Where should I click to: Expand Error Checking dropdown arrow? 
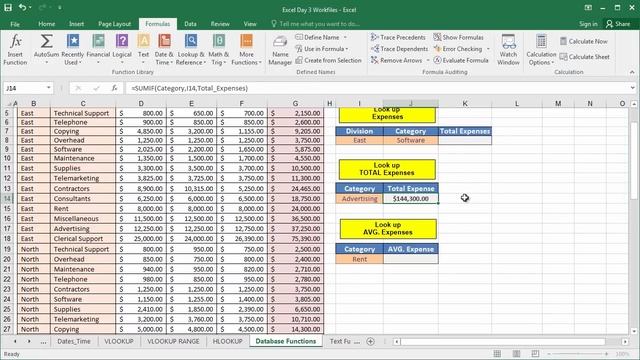pyautogui.click(x=488, y=49)
